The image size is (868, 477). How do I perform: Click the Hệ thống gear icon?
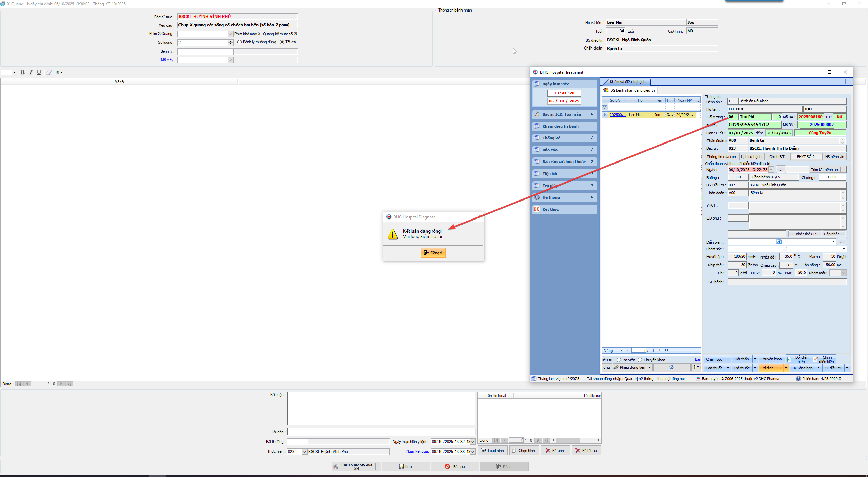click(x=537, y=197)
